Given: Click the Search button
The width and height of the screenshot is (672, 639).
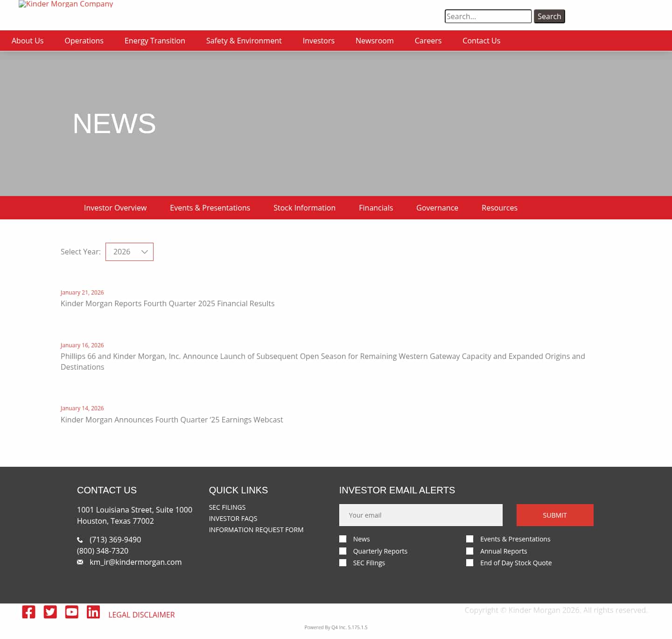Looking at the screenshot, I should [x=549, y=16].
